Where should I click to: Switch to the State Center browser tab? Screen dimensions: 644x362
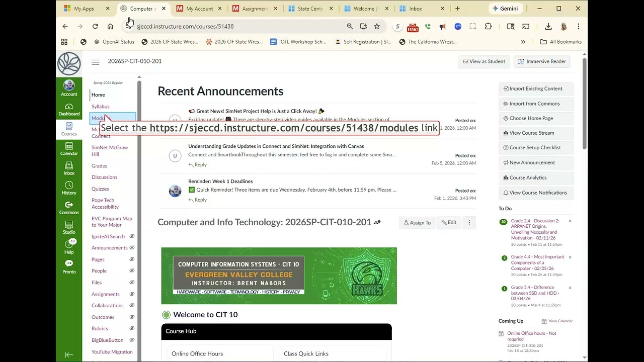pyautogui.click(x=310, y=9)
